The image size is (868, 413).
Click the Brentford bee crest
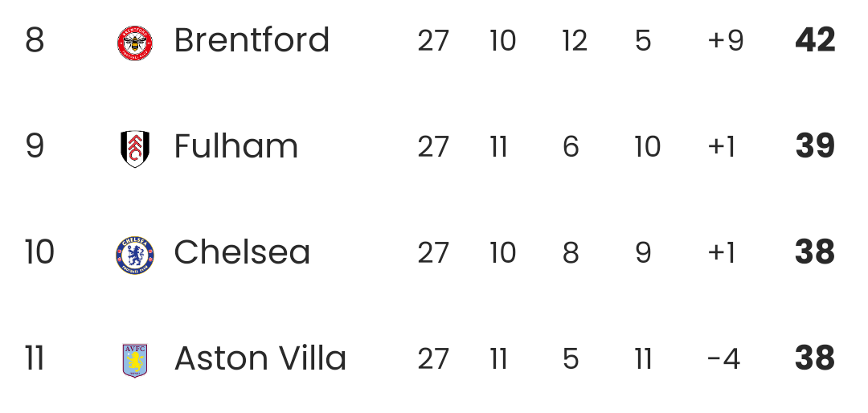[135, 43]
